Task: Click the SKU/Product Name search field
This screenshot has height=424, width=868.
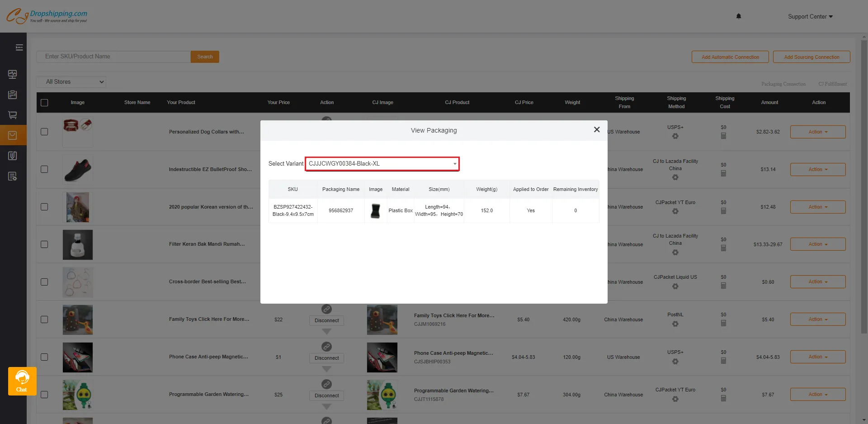Action: click(x=113, y=57)
